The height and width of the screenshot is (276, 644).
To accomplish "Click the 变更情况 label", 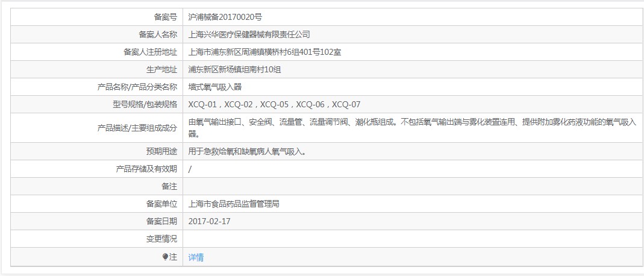I will click(x=161, y=239).
